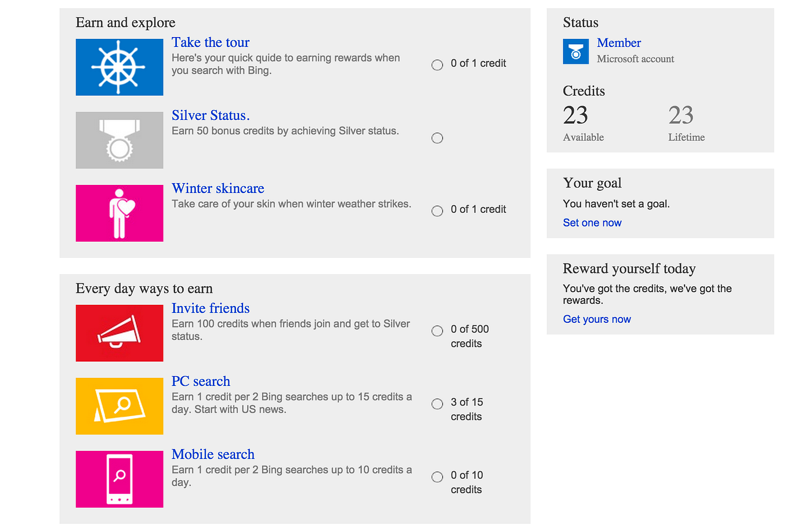
Task: Select the blue Member medal badge icon
Action: point(576,52)
